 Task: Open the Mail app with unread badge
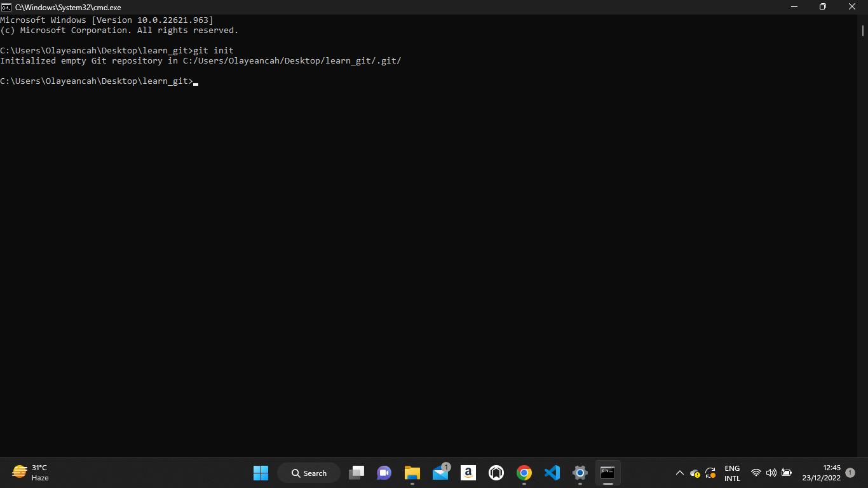(441, 473)
